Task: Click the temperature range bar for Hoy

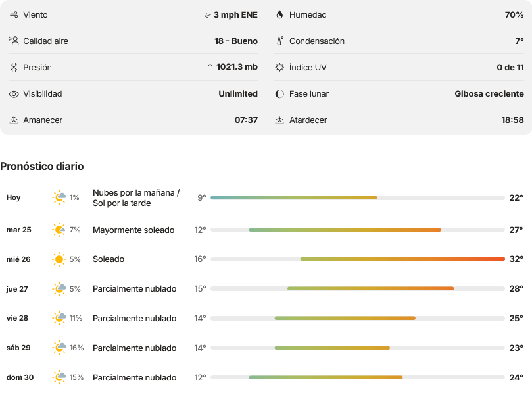Action: pyautogui.click(x=358, y=197)
